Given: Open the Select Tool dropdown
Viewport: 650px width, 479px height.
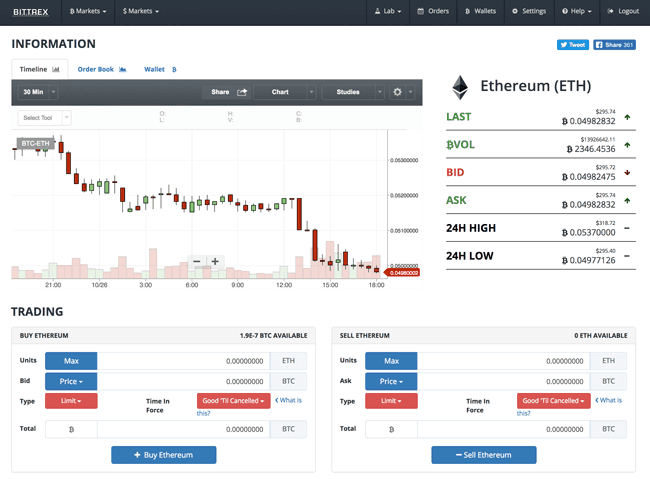Looking at the screenshot, I should click(44, 118).
